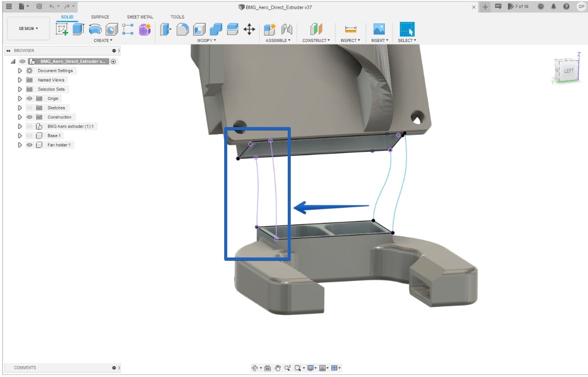The height and width of the screenshot is (377, 588).
Task: Hide the Fan holder:1 component
Action: 29,145
